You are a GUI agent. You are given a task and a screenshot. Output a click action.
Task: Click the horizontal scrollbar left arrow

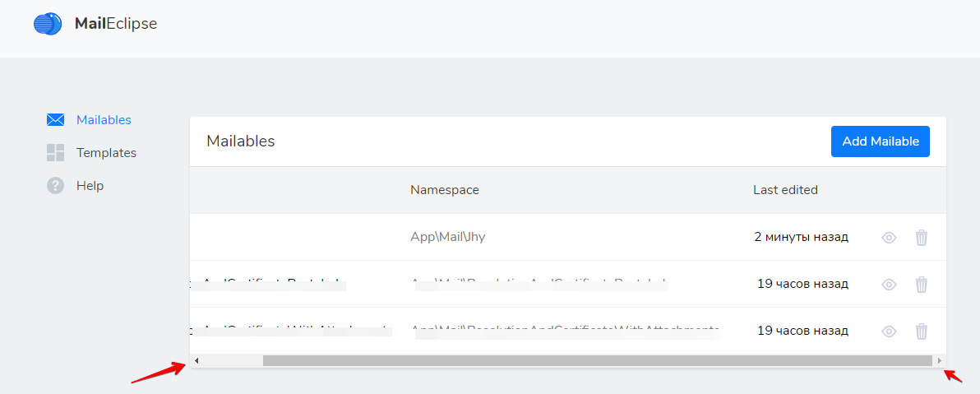tap(196, 361)
